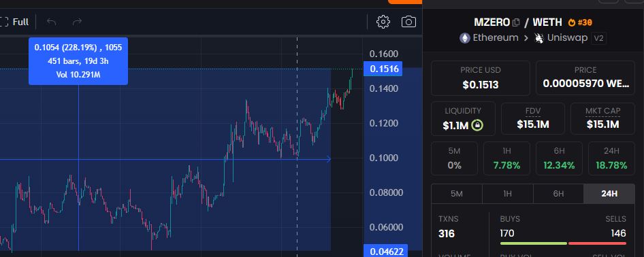Screen dimensions: 644x257
Task: Click the fire trending rank #30 badge
Action: (580, 22)
